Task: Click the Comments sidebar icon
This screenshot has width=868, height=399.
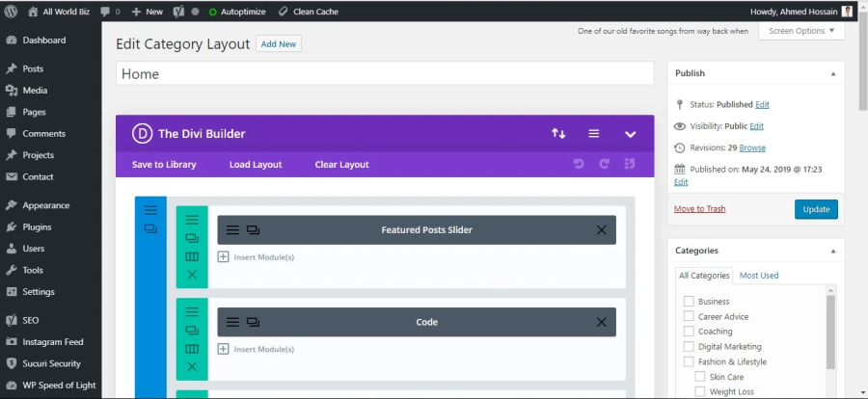Action: [11, 133]
